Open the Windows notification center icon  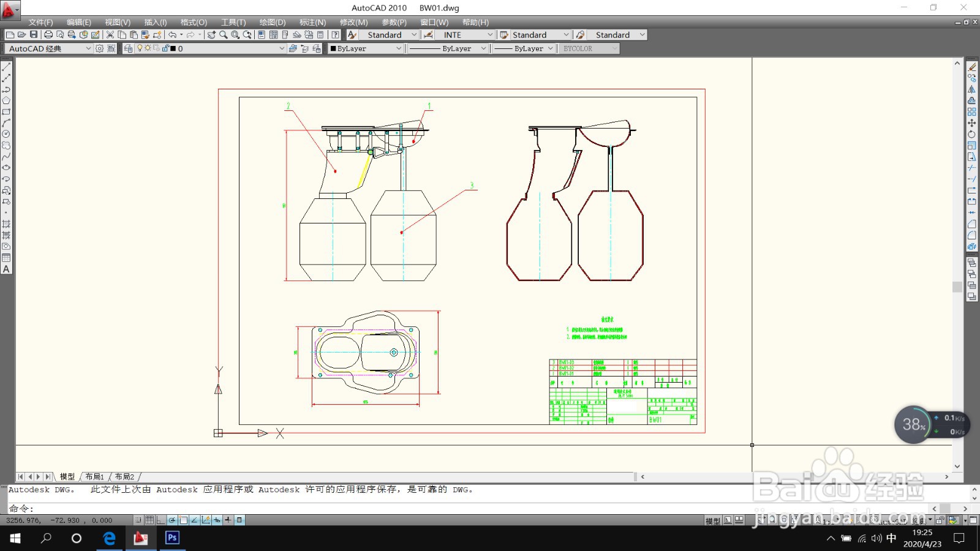[959, 538]
